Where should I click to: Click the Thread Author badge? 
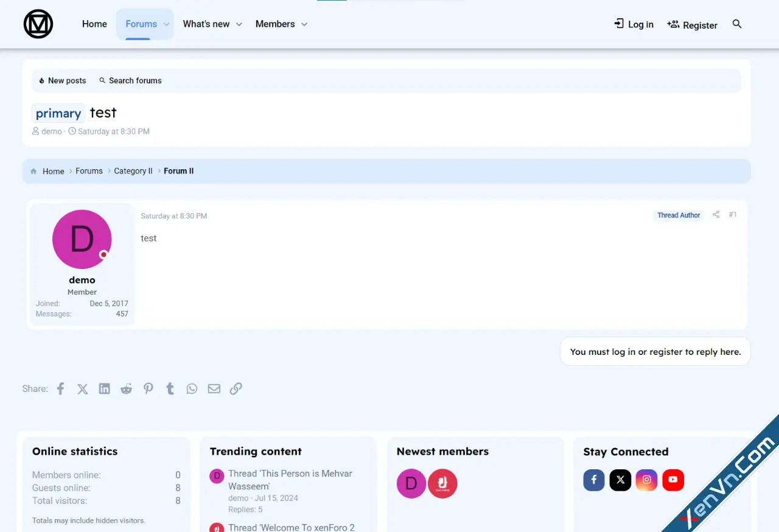tap(679, 215)
